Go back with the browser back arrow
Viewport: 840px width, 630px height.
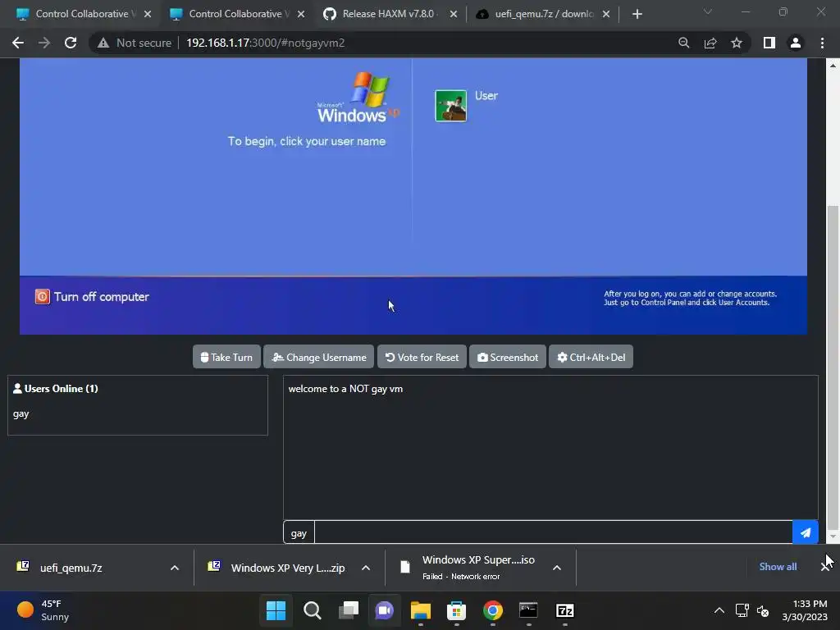click(18, 43)
